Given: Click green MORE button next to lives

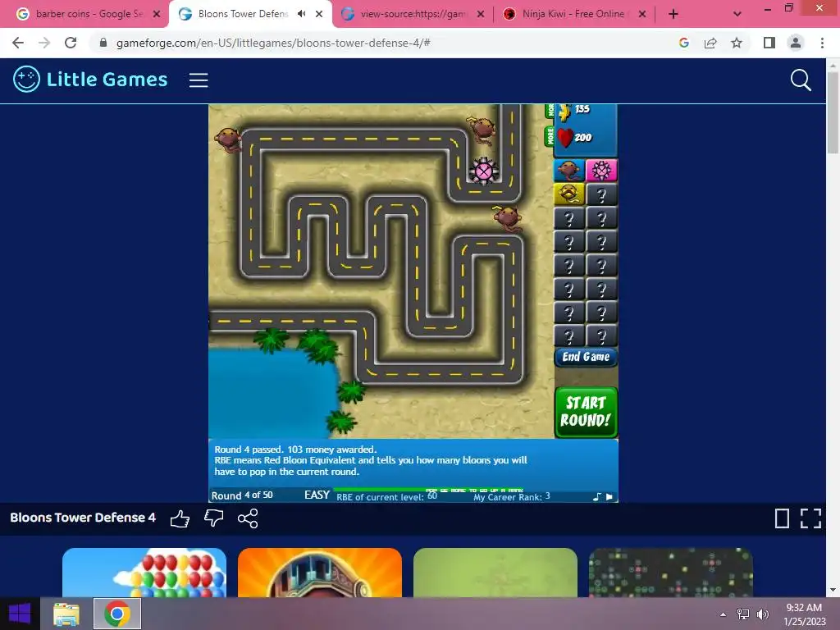Looking at the screenshot, I should (x=549, y=137).
